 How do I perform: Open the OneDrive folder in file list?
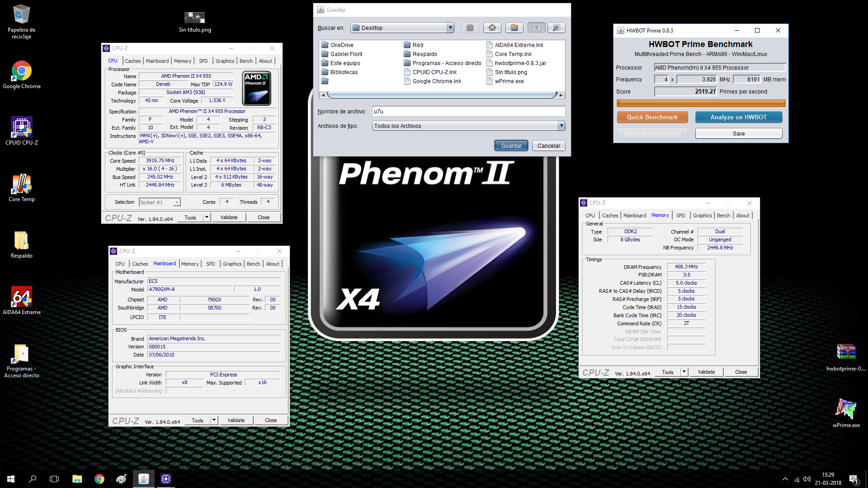coord(337,45)
